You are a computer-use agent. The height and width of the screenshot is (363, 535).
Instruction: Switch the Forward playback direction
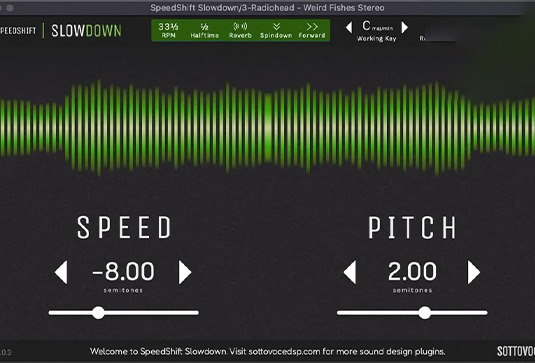(x=312, y=30)
